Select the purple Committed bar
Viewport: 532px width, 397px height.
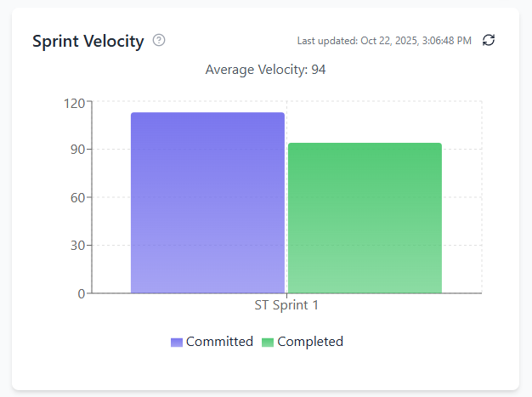click(x=207, y=204)
